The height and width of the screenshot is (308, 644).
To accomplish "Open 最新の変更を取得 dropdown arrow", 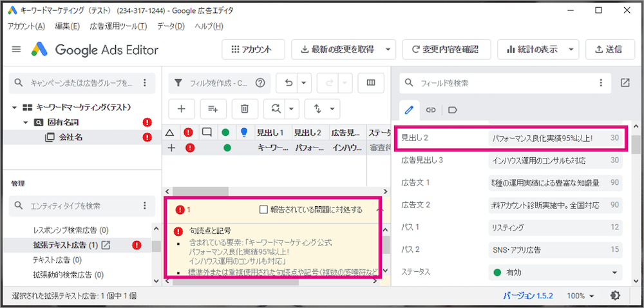I will [x=388, y=50].
